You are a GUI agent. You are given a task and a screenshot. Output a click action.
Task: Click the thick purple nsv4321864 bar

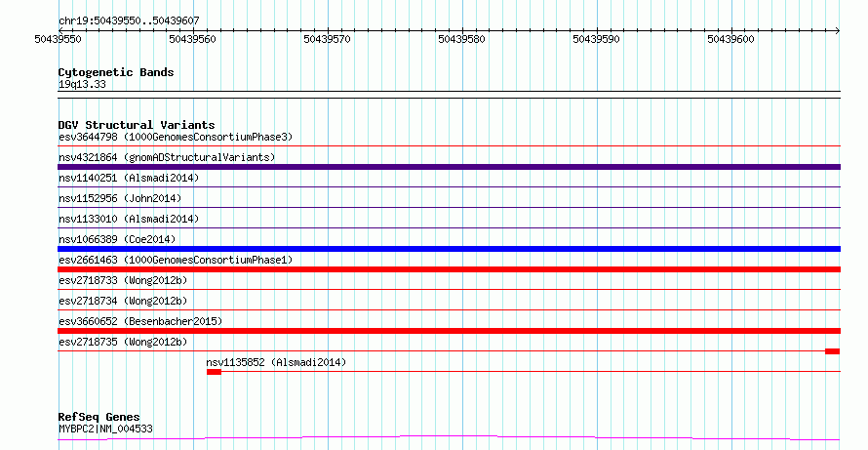[x=449, y=167]
